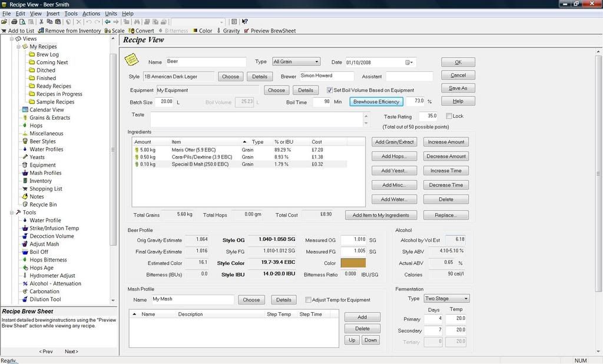Open Beer Styles in the sidebar
The image size is (603, 364).
(42, 141)
